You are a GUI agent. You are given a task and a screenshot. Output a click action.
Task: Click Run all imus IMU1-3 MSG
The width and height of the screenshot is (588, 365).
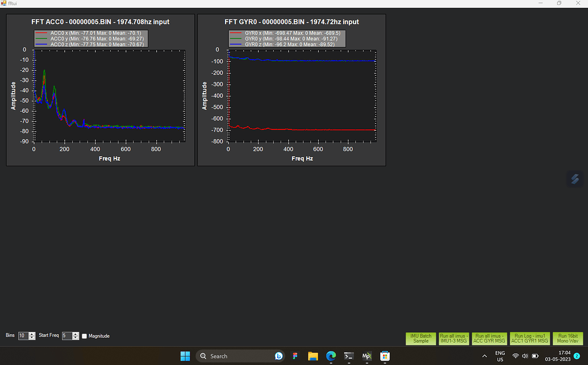(x=453, y=338)
